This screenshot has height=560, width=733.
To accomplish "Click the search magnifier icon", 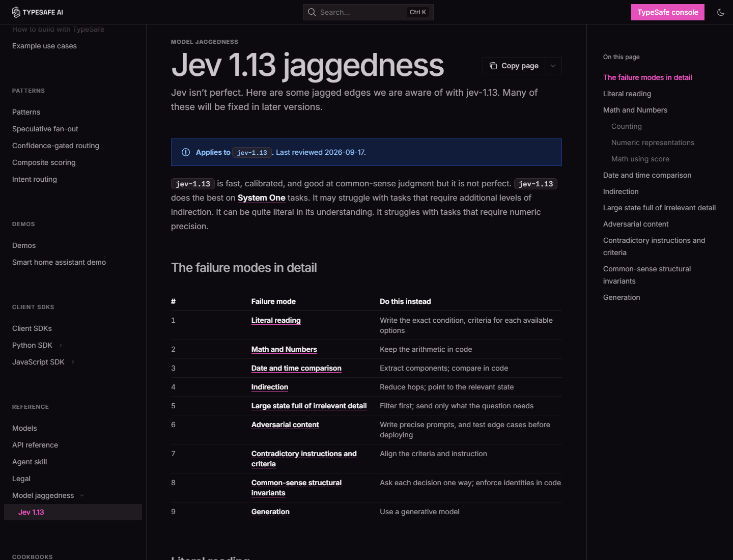I will click(312, 12).
